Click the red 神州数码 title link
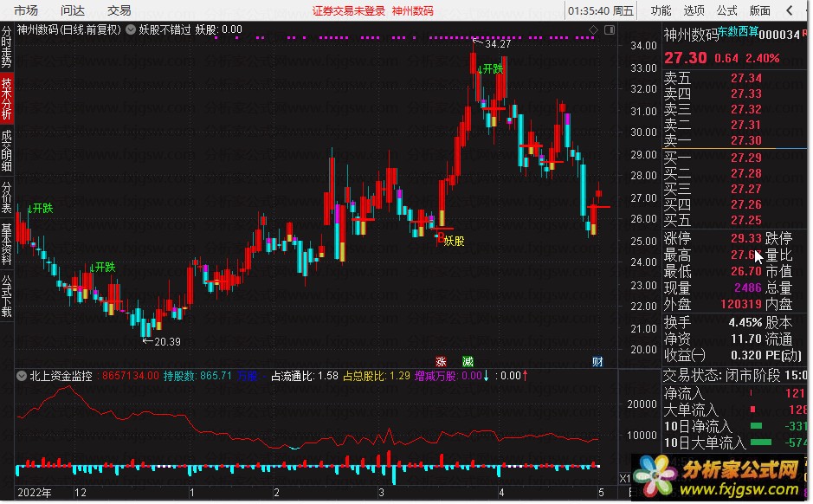This screenshot has width=813, height=504. tap(413, 11)
